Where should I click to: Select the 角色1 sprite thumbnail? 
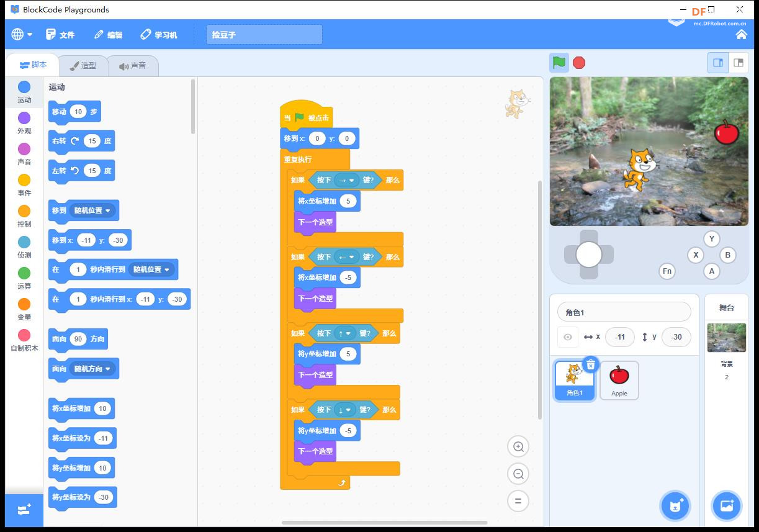tap(575, 381)
